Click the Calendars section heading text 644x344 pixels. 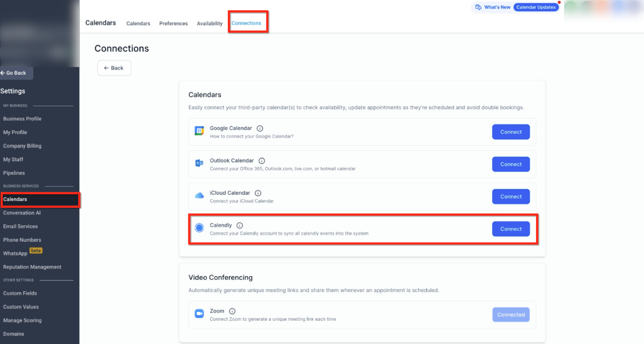tap(205, 95)
